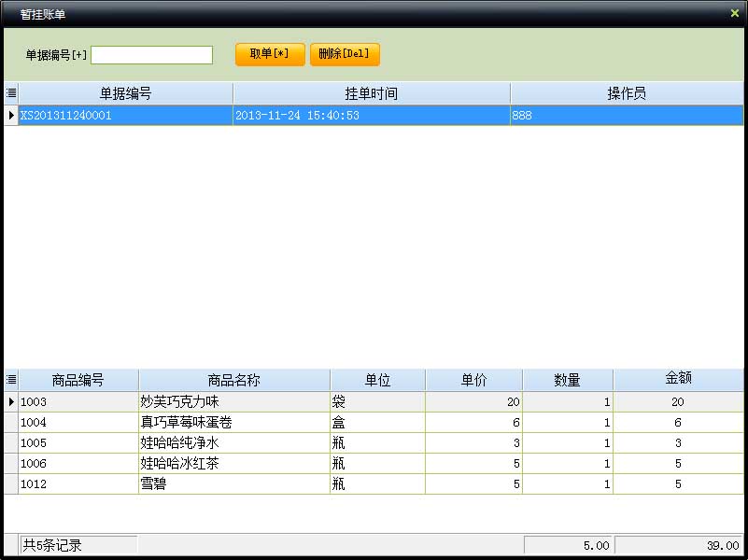Select product 雪碧
This screenshot has height=560, width=748.
(x=233, y=483)
